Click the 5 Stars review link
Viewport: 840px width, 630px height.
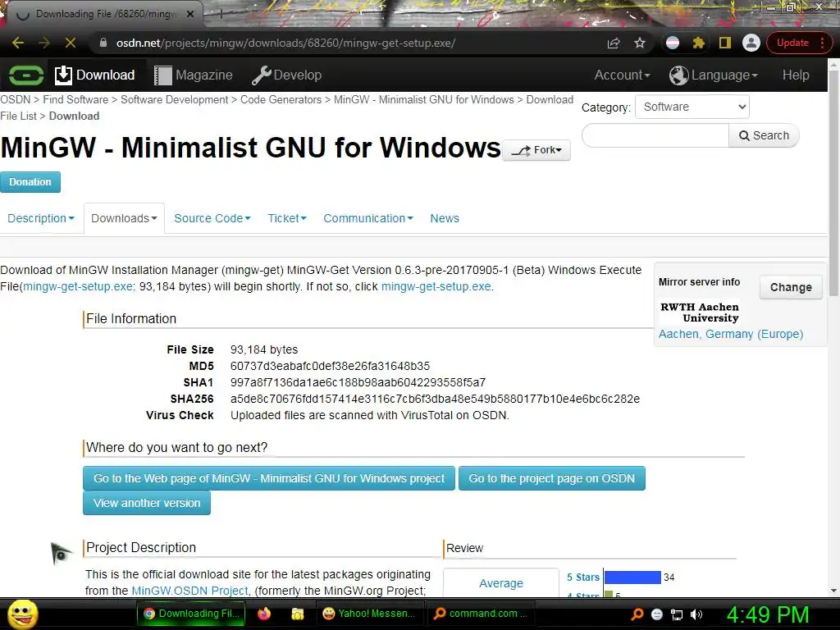tap(583, 577)
